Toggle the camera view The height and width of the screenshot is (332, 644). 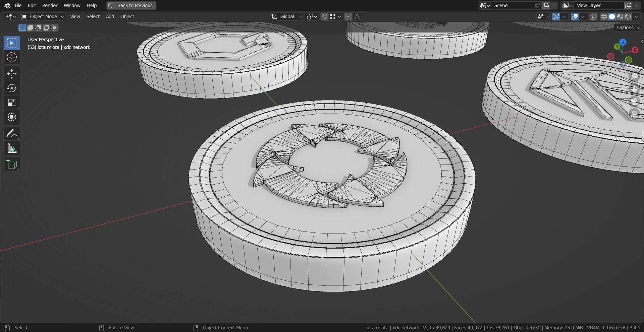pos(634,102)
